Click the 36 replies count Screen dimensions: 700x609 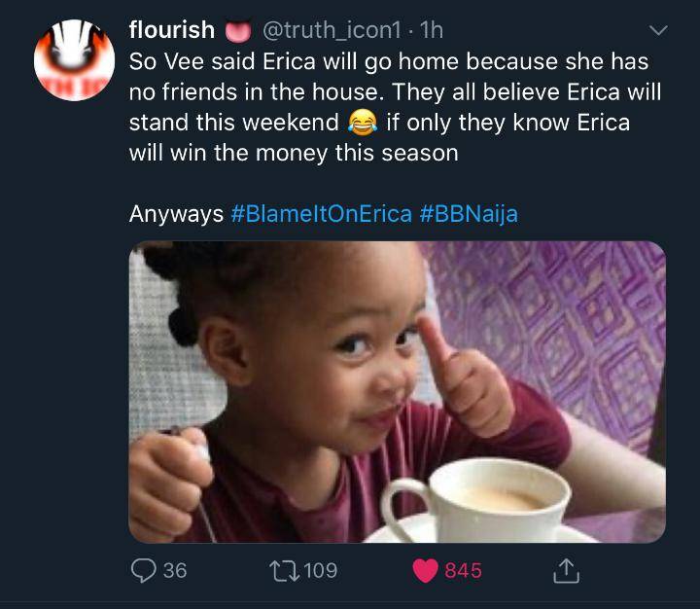pyautogui.click(x=174, y=571)
